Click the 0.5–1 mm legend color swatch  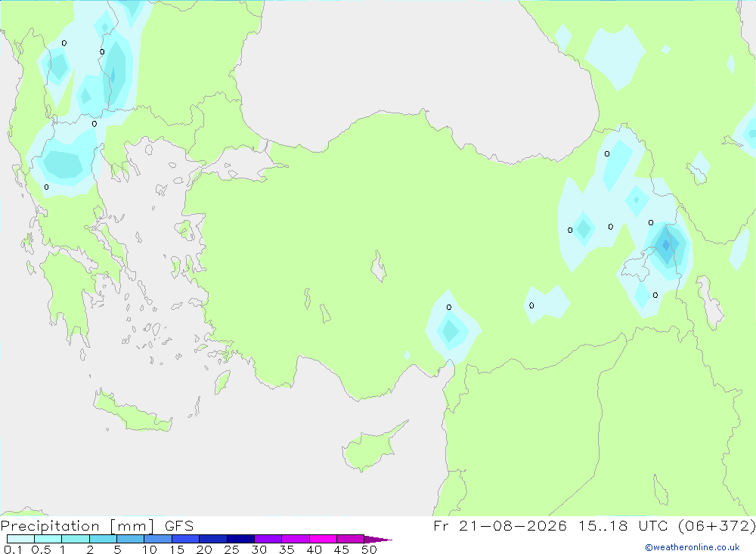48,539
